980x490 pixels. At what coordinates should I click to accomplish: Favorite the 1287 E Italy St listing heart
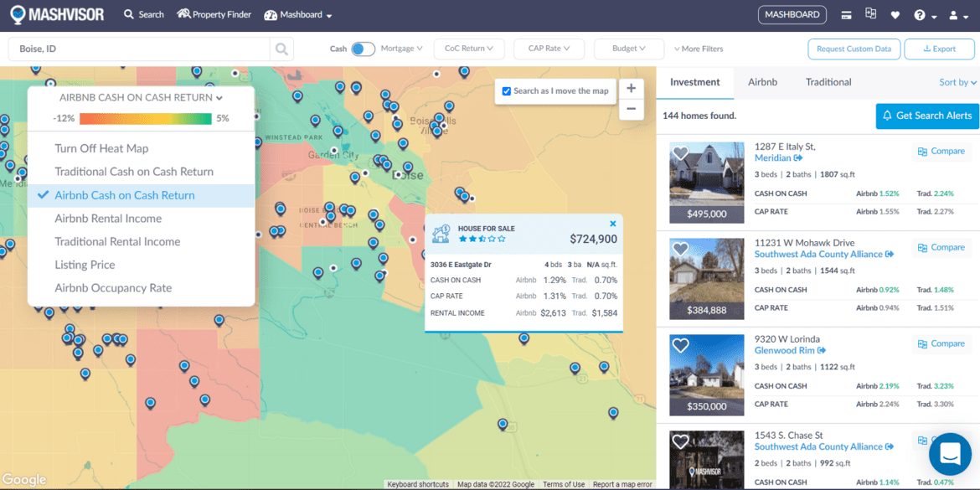pos(680,154)
